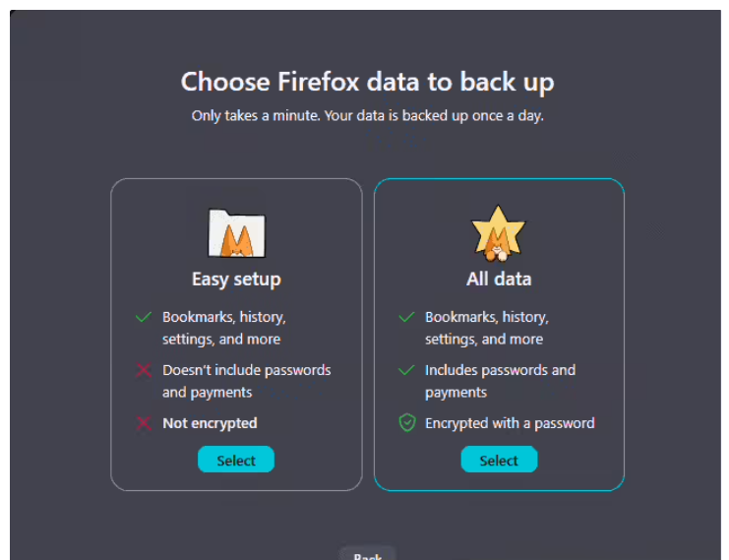Click the Easy setup heading
The height and width of the screenshot is (560, 729).
[x=236, y=280]
